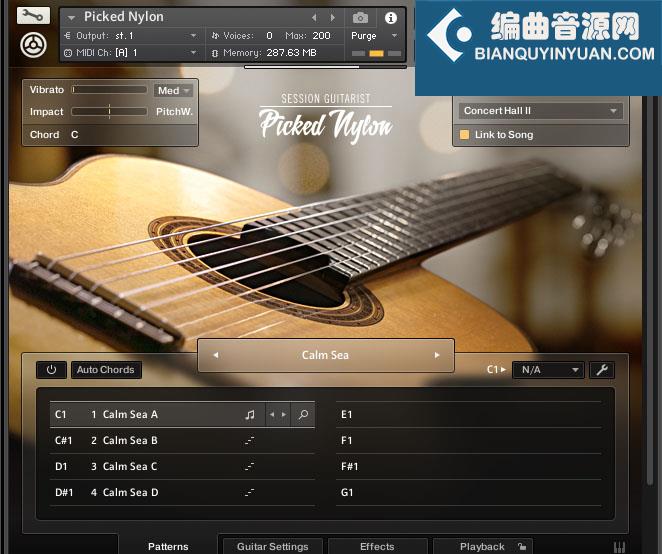Select the empty F1 pattern slot
The image size is (662, 554).
469,441
